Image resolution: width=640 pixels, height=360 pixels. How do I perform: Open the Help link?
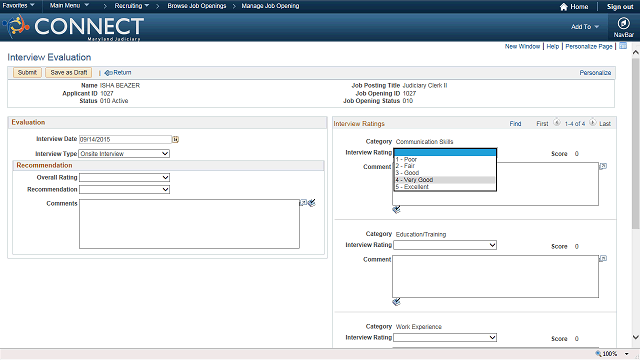click(x=553, y=47)
